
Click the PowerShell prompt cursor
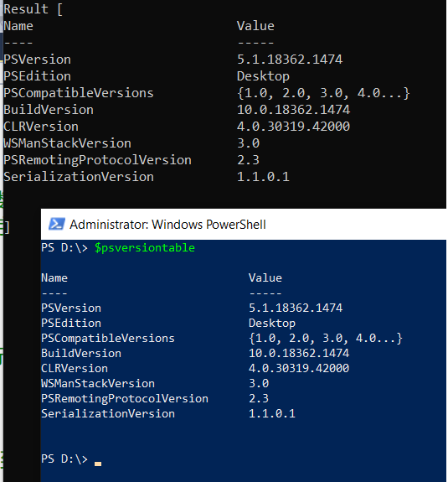coord(98,464)
